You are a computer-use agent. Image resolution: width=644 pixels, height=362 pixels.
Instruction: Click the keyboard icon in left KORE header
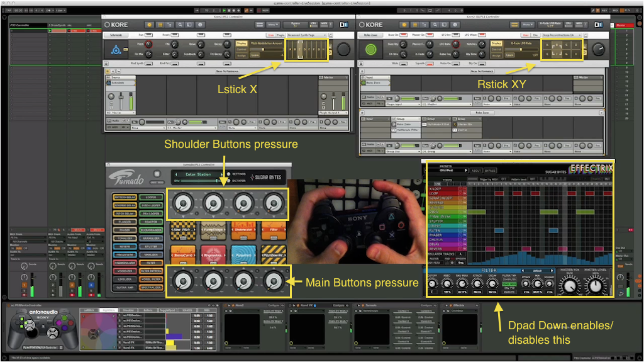tap(260, 25)
